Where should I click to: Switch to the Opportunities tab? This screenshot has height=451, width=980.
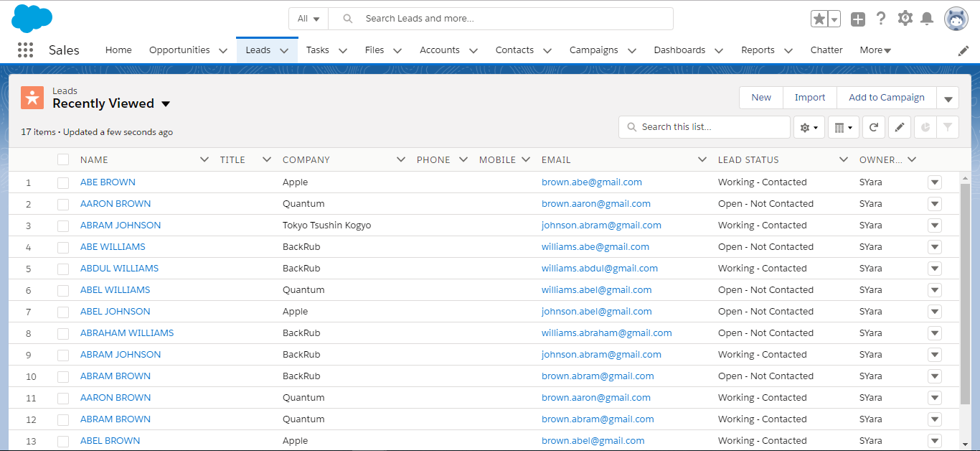pyautogui.click(x=179, y=50)
